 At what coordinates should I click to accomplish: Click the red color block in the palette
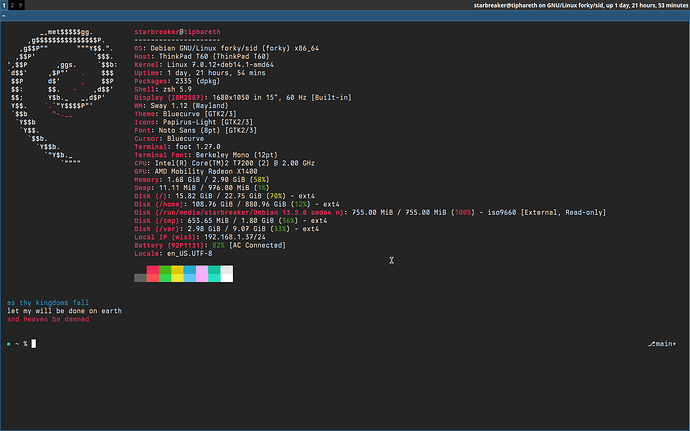(x=153, y=274)
